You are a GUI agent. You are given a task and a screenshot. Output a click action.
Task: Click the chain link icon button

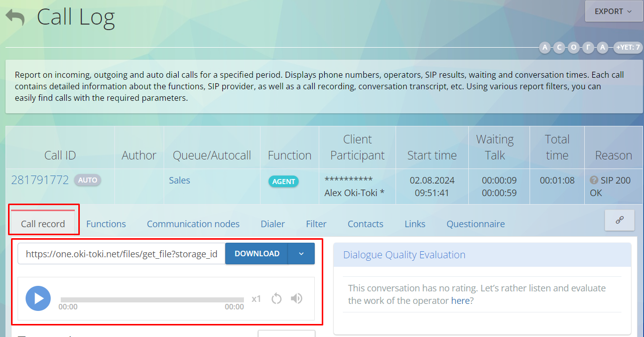619,220
